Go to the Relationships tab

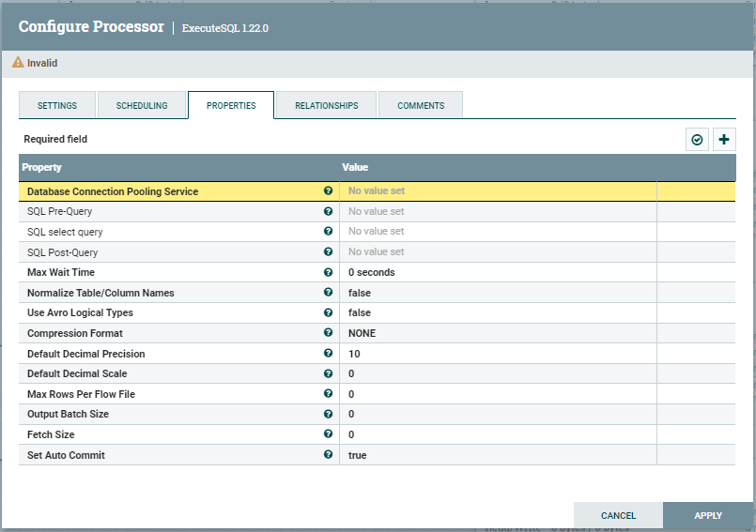coord(327,105)
